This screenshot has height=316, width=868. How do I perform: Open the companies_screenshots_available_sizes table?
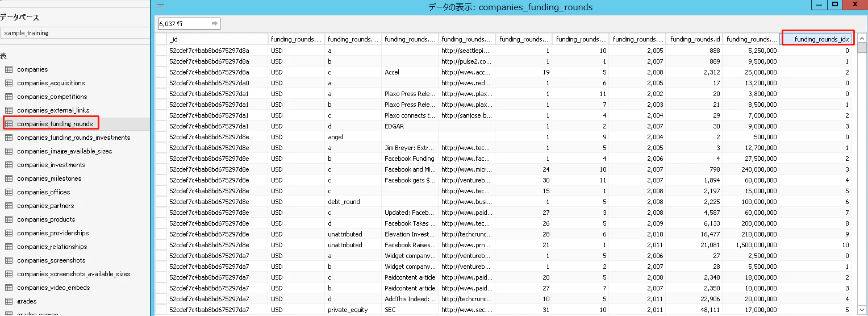(73, 274)
